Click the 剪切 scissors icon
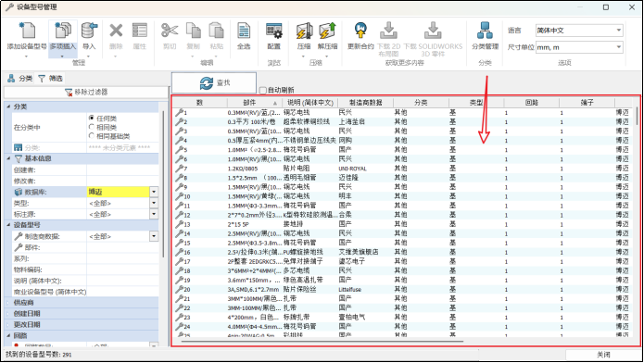Image resolution: width=644 pixels, height=363 pixels. (170, 31)
